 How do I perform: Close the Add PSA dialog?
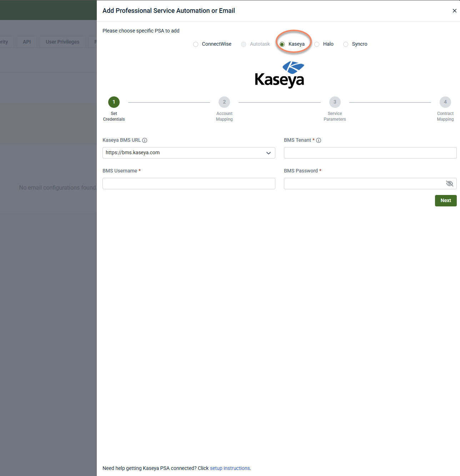click(455, 11)
